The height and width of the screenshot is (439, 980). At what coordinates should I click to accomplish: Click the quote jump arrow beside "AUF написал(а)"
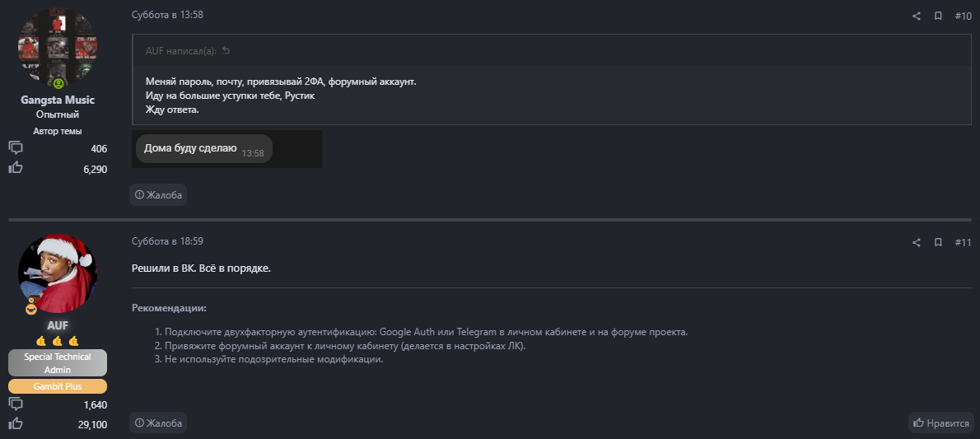point(226,51)
